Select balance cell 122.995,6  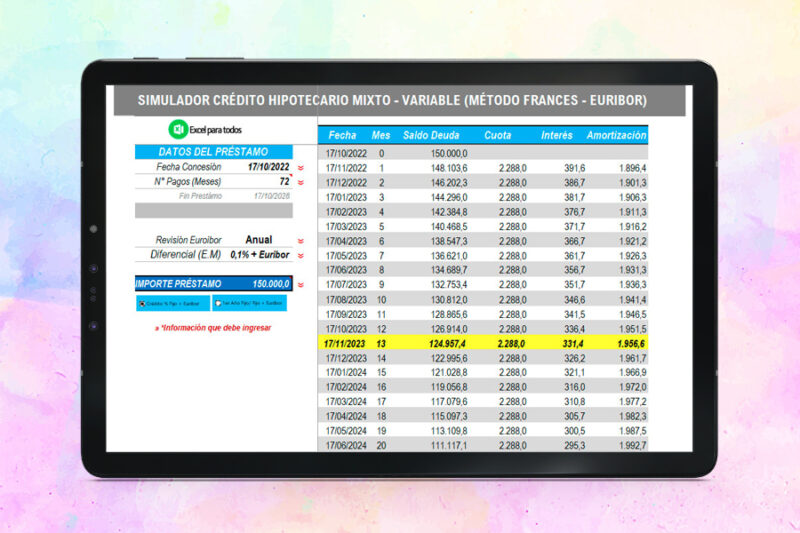(449, 359)
